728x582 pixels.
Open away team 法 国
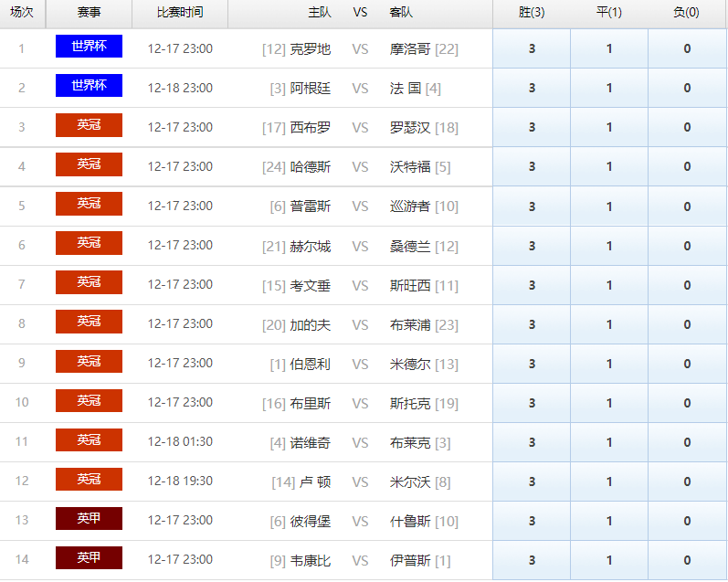click(x=406, y=89)
